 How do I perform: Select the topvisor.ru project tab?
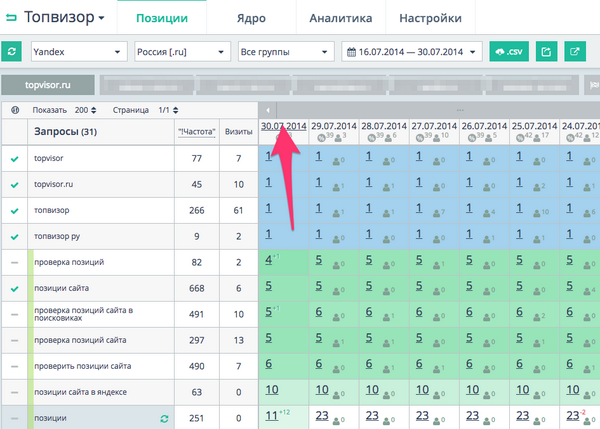pos(48,85)
